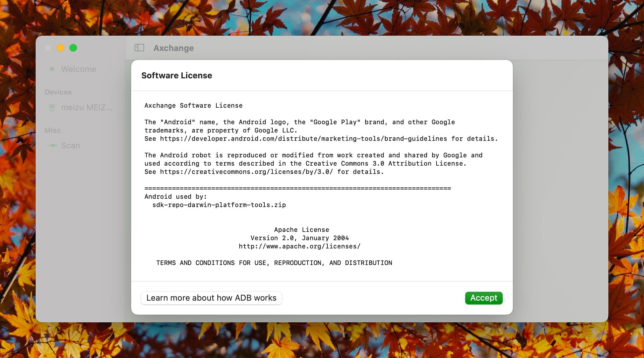Viewport: 644px width, 358px height.
Task: Click the brand-guidelines URL line
Action: pos(321,139)
